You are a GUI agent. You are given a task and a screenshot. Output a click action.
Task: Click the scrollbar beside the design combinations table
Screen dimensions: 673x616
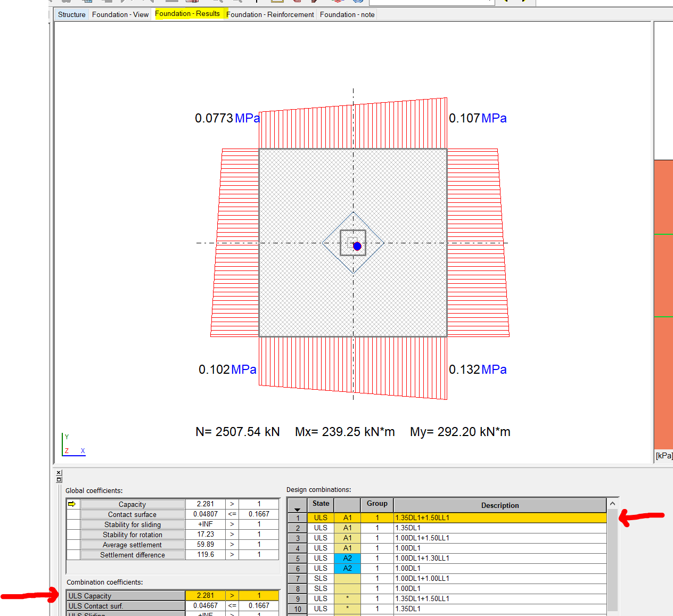pos(612,559)
